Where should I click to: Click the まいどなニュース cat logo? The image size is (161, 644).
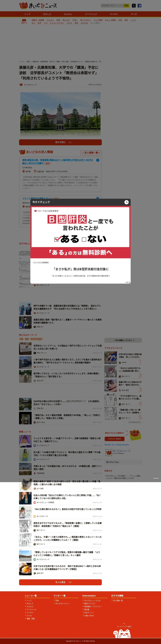(x=38, y=6)
